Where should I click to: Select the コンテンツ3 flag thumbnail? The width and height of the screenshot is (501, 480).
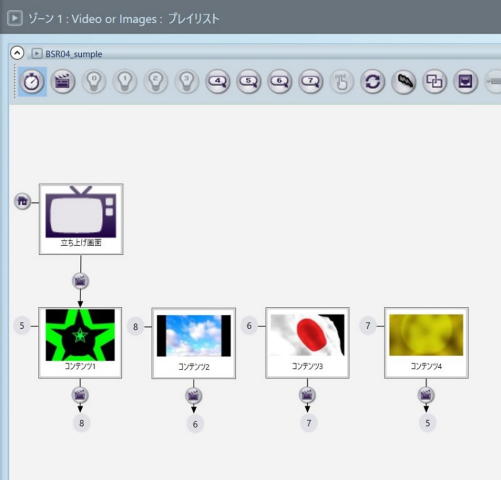307,343
